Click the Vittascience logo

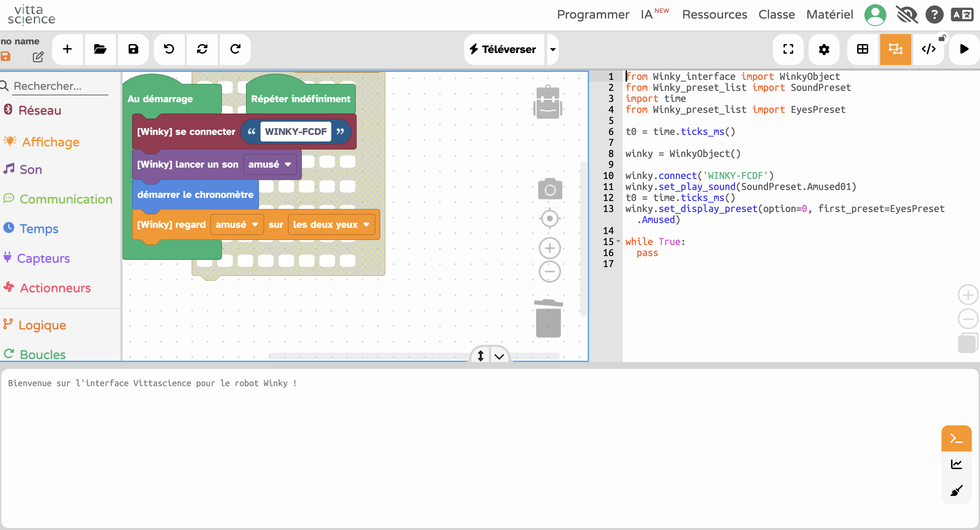click(32, 15)
